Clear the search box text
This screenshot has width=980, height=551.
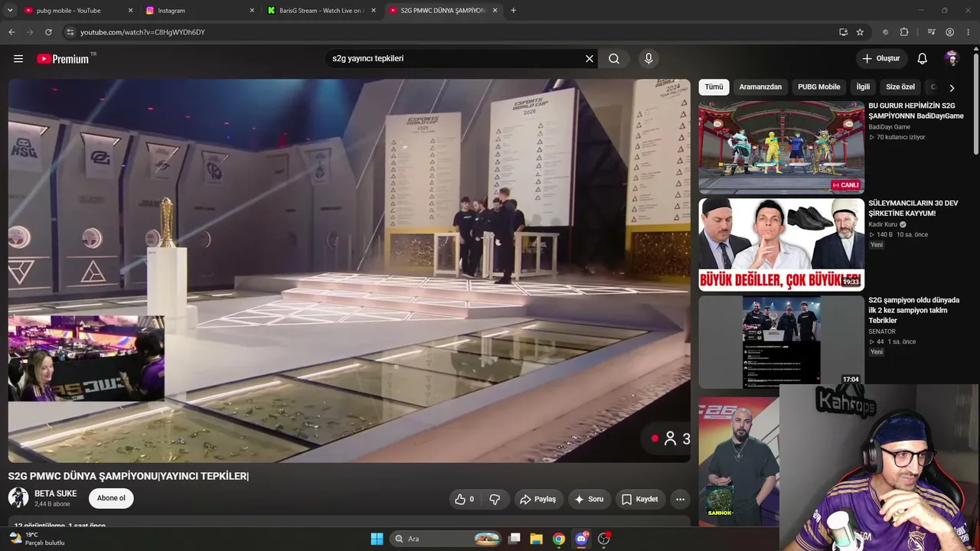pos(590,59)
